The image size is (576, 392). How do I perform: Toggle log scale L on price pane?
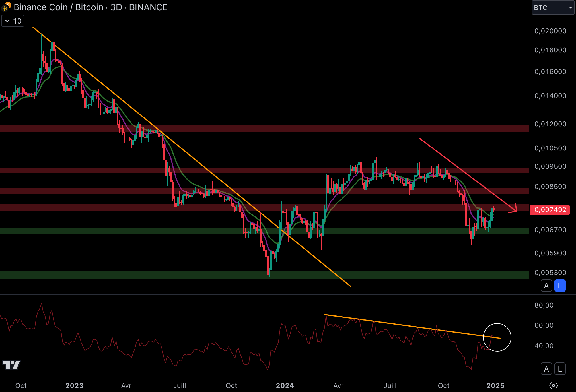pos(560,286)
